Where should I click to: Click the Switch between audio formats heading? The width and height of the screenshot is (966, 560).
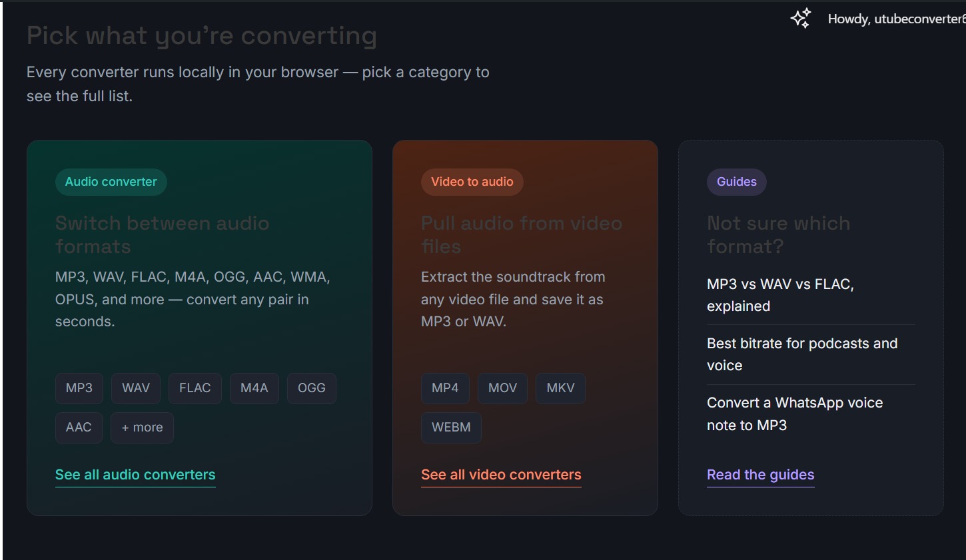tap(163, 234)
